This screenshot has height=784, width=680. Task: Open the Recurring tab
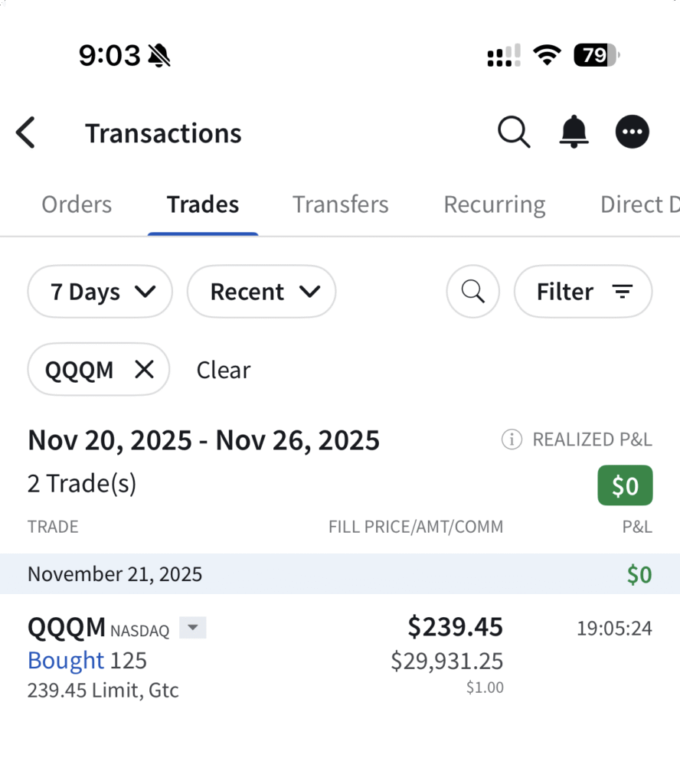pyautogui.click(x=495, y=204)
